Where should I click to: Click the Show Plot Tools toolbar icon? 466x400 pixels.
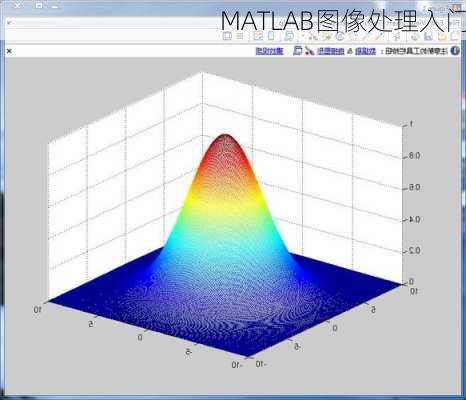click(x=227, y=36)
